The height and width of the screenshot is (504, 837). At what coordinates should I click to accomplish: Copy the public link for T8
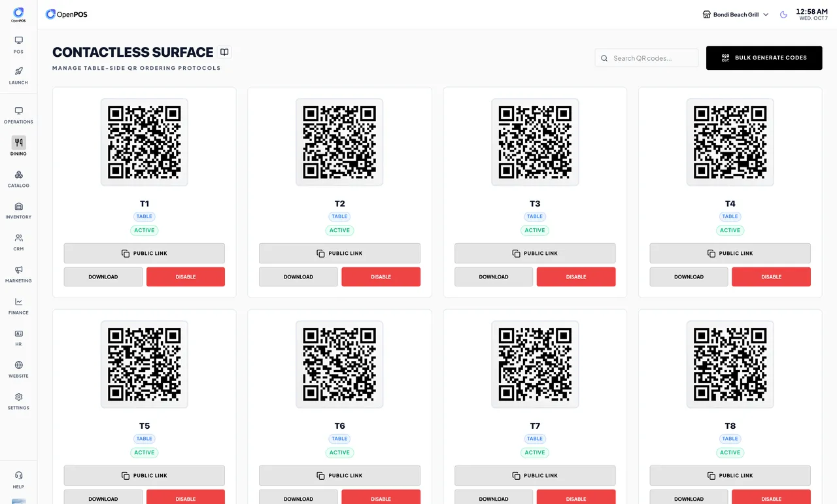coord(730,475)
